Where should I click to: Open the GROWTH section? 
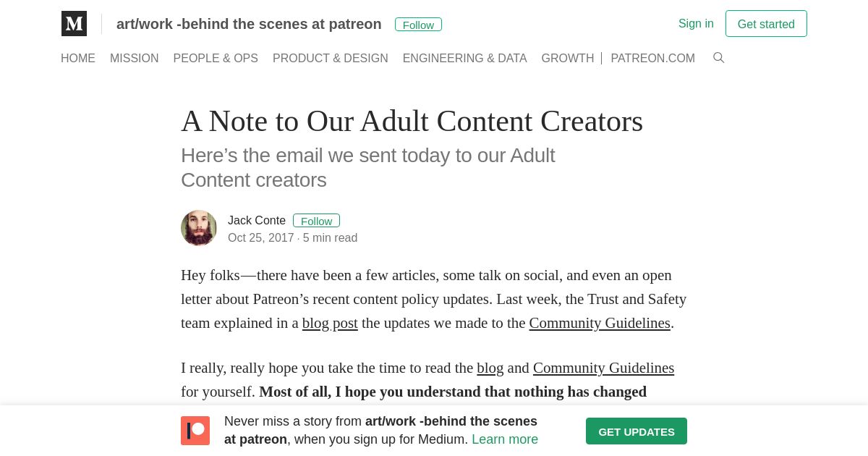(x=568, y=59)
